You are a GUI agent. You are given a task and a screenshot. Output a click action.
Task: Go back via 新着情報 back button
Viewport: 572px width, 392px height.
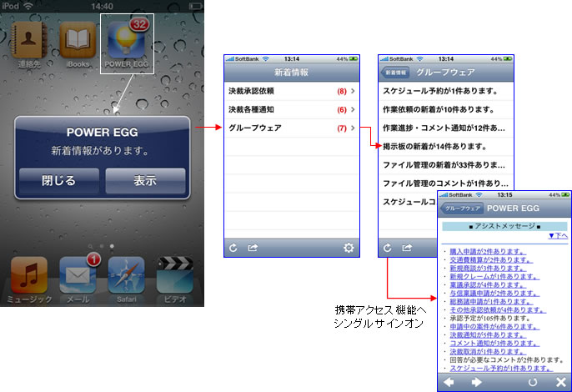[x=395, y=73]
